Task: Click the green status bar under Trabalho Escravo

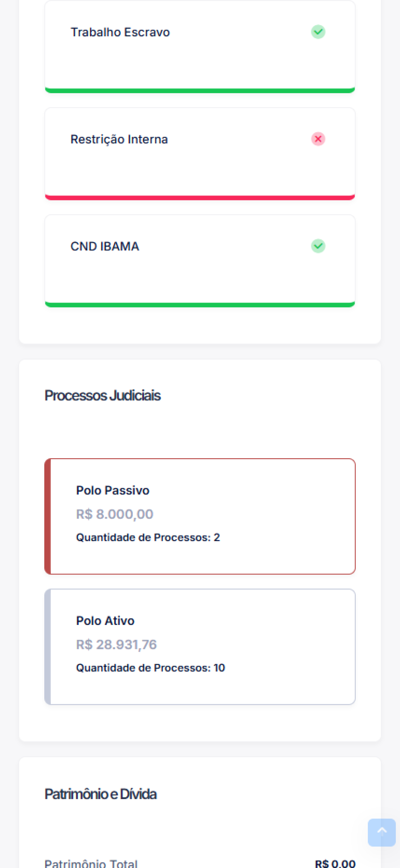Action: pos(200,90)
